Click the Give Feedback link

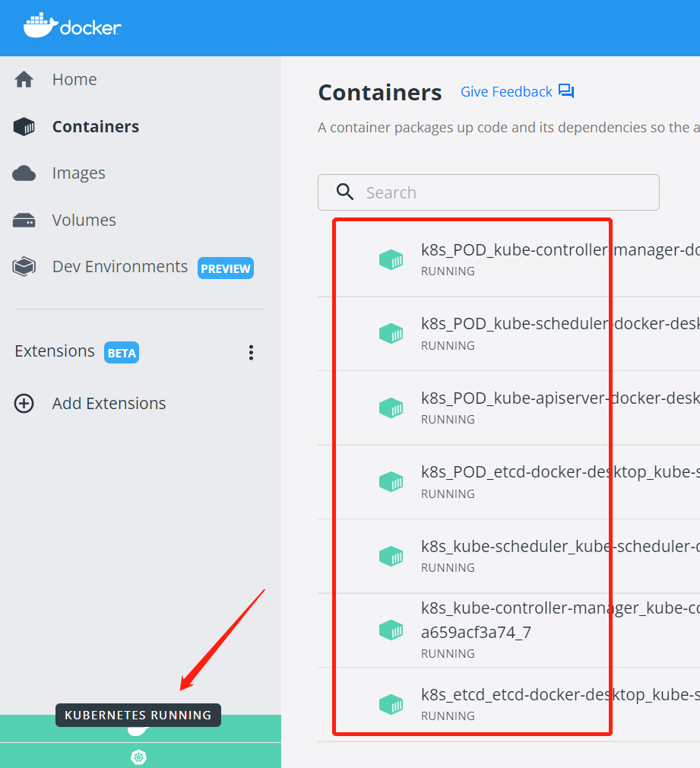tap(507, 91)
